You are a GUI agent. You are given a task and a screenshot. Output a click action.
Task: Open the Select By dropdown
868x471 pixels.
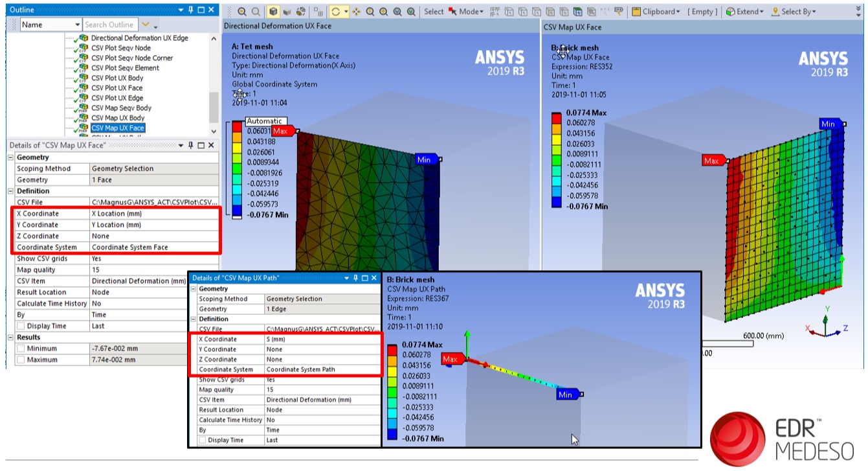pyautogui.click(x=814, y=12)
